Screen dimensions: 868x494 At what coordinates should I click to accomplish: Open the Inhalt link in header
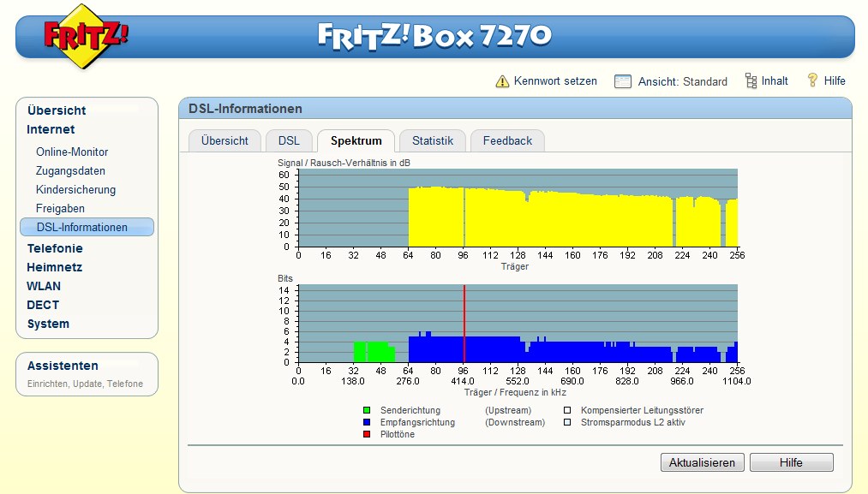coord(775,80)
